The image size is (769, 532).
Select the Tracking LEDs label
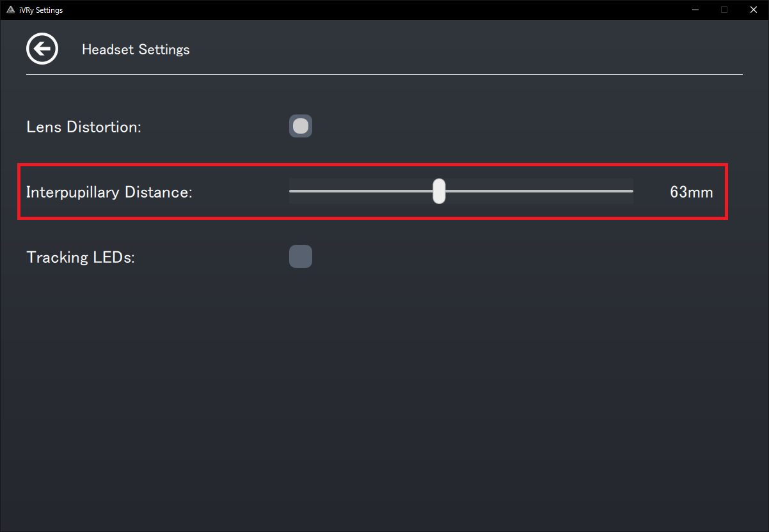[81, 258]
